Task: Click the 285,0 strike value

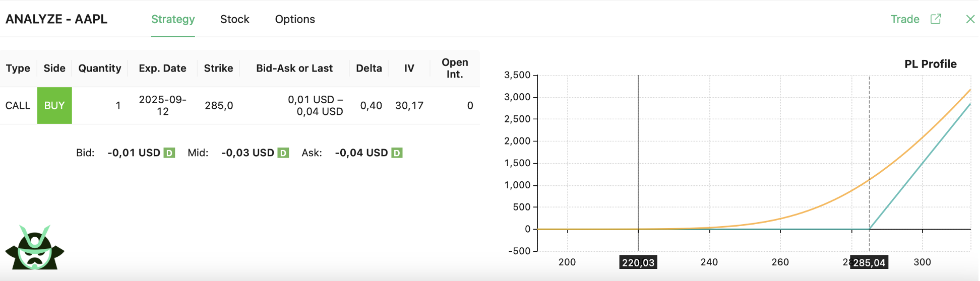Action: click(x=219, y=106)
